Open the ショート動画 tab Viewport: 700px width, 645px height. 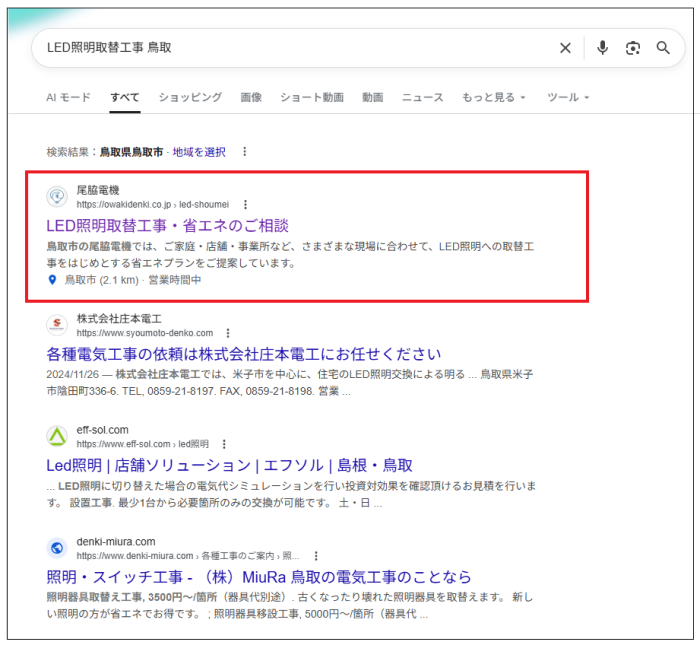click(x=312, y=97)
